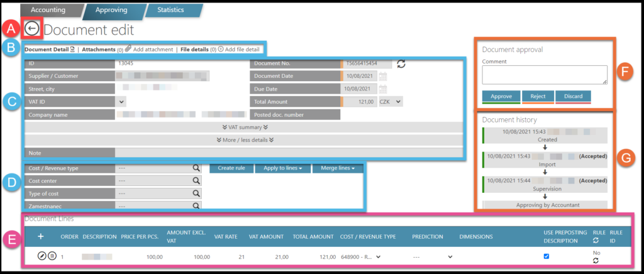Click the Reject button

click(x=538, y=97)
